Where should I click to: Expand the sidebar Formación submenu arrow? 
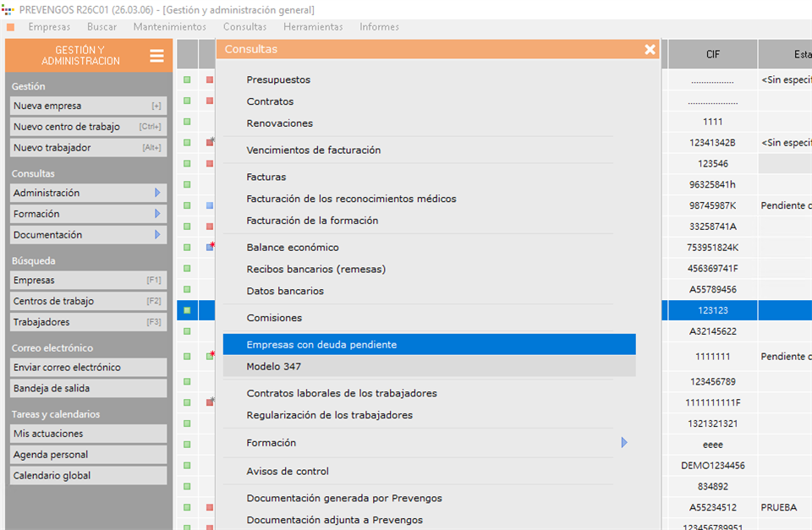coord(157,214)
